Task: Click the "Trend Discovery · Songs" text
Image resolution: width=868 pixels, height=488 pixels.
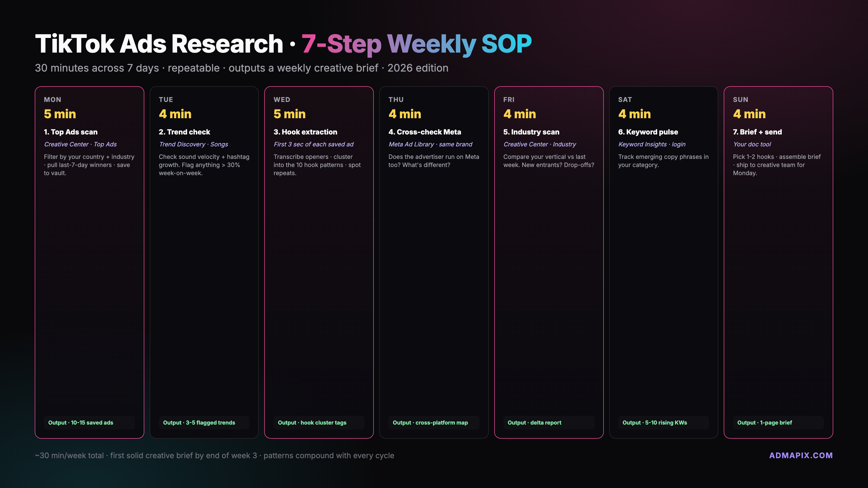Action: coord(193,144)
